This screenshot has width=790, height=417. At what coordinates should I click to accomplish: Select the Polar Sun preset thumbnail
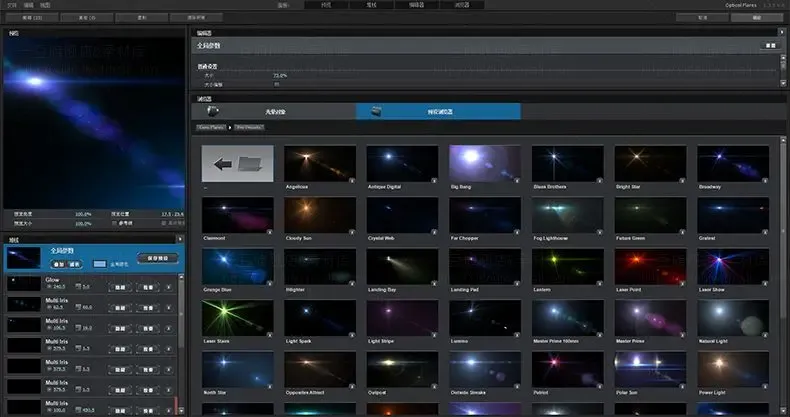(x=651, y=369)
